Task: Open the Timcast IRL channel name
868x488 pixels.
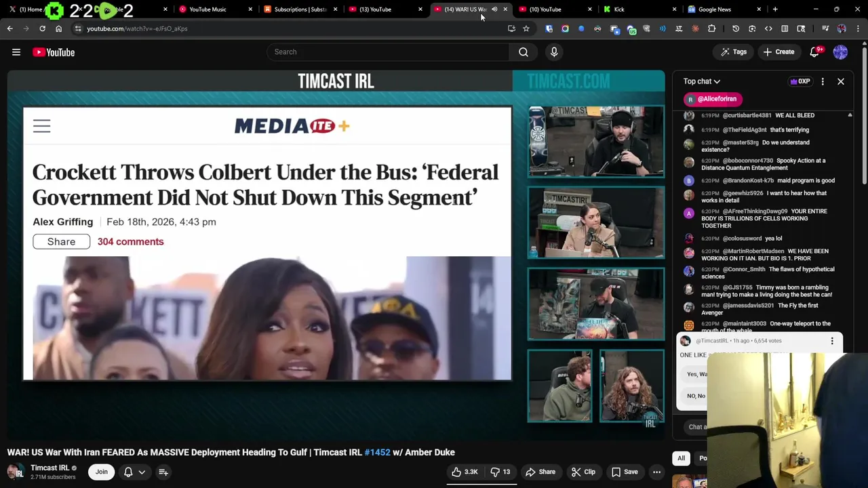Action: click(50, 468)
